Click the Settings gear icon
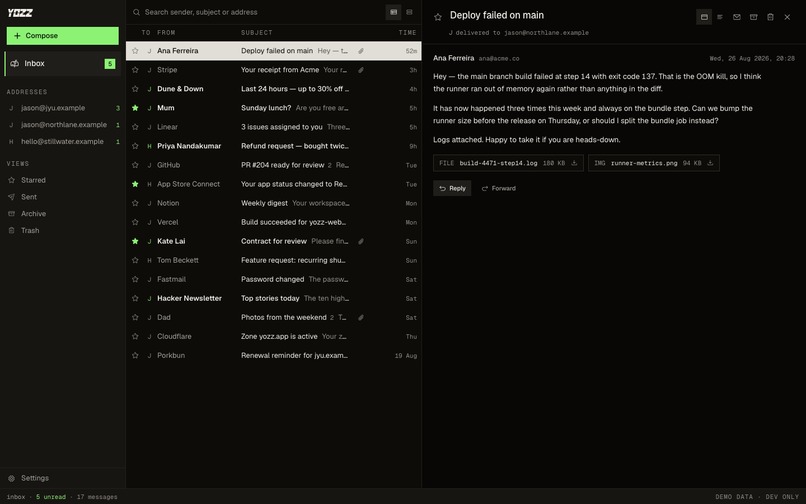The height and width of the screenshot is (504, 806). point(11,478)
